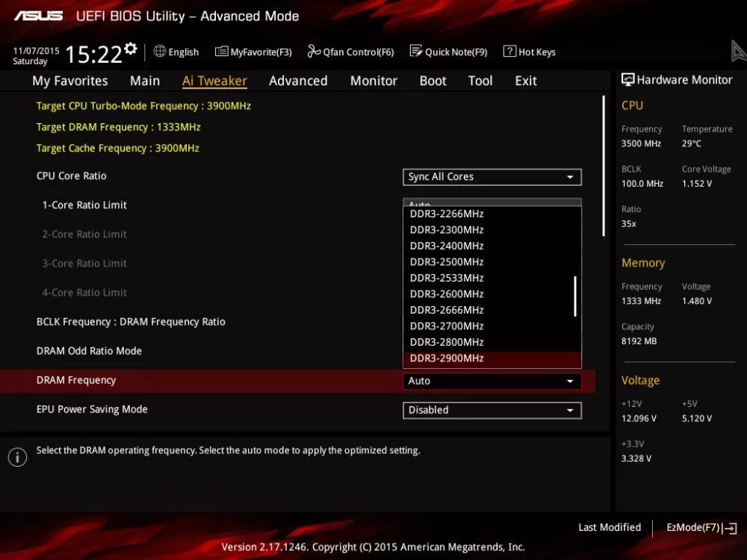This screenshot has height=560, width=747.
Task: Click the 11/07/2015 date
Action: pyautogui.click(x=36, y=51)
